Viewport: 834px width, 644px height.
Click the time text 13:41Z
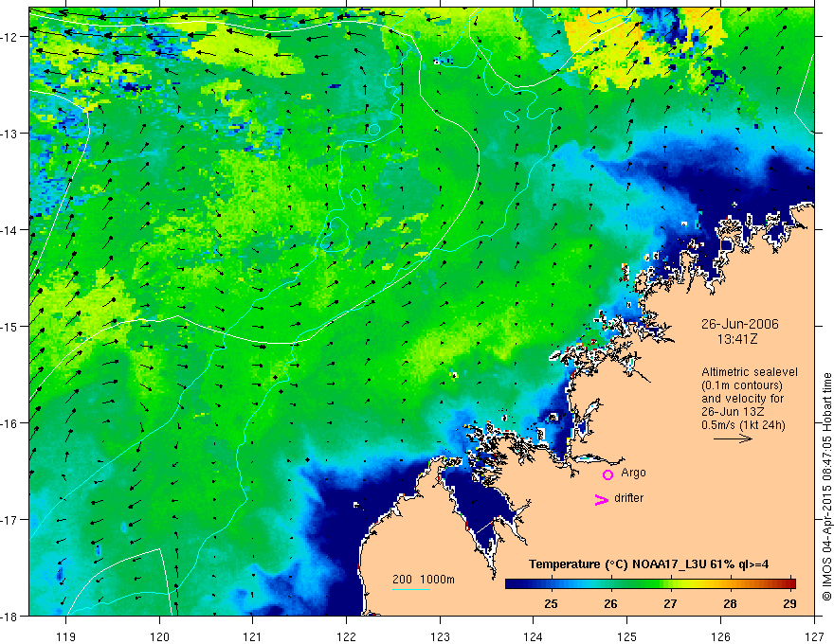coord(736,338)
